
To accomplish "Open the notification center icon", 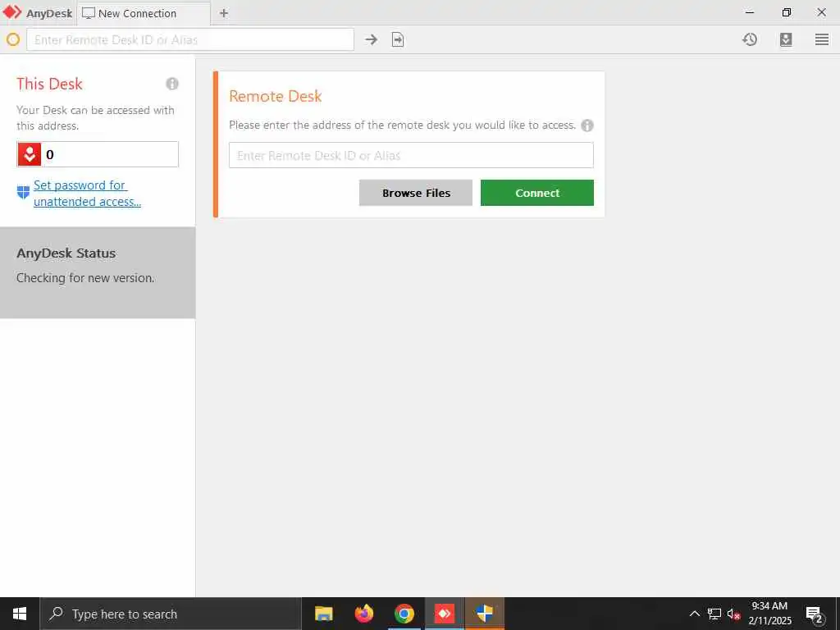I will coord(815,614).
